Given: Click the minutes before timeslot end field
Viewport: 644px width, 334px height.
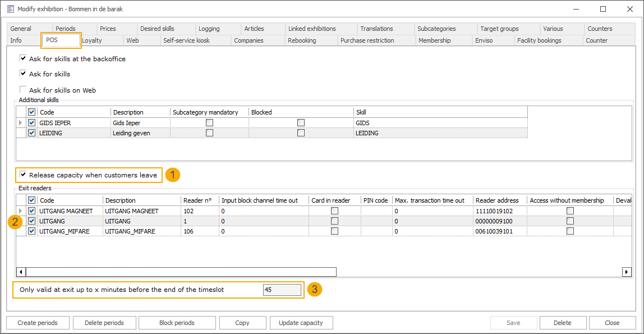Looking at the screenshot, I should click(x=282, y=290).
